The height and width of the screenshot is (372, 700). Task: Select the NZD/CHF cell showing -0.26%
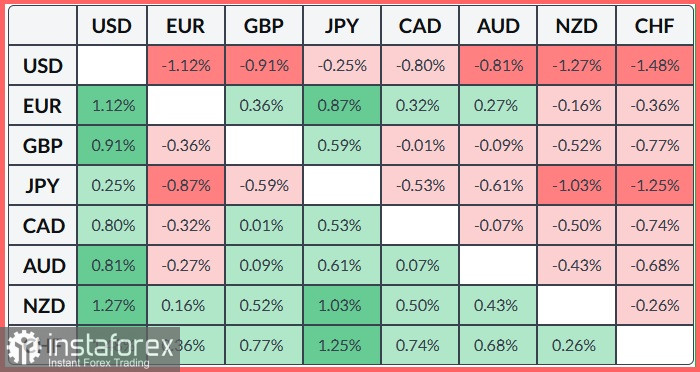click(x=654, y=306)
